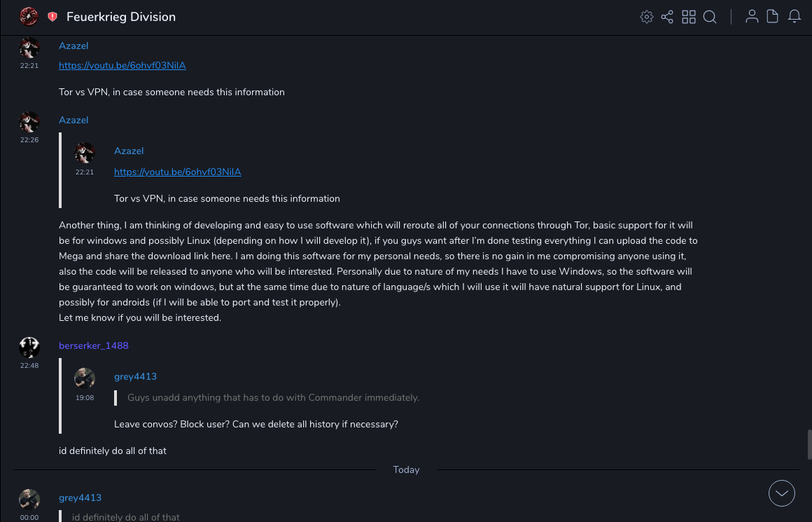
Task: Click the vertical scrollbar handle
Action: [x=809, y=444]
